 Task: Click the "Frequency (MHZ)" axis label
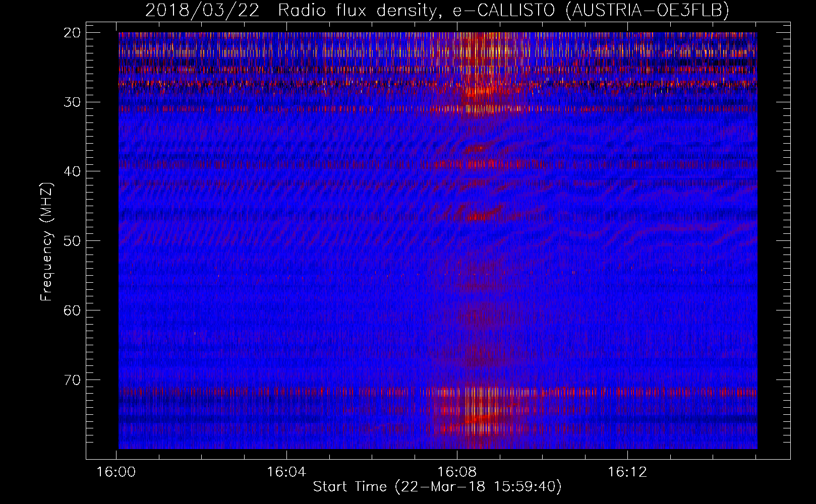[x=46, y=241]
